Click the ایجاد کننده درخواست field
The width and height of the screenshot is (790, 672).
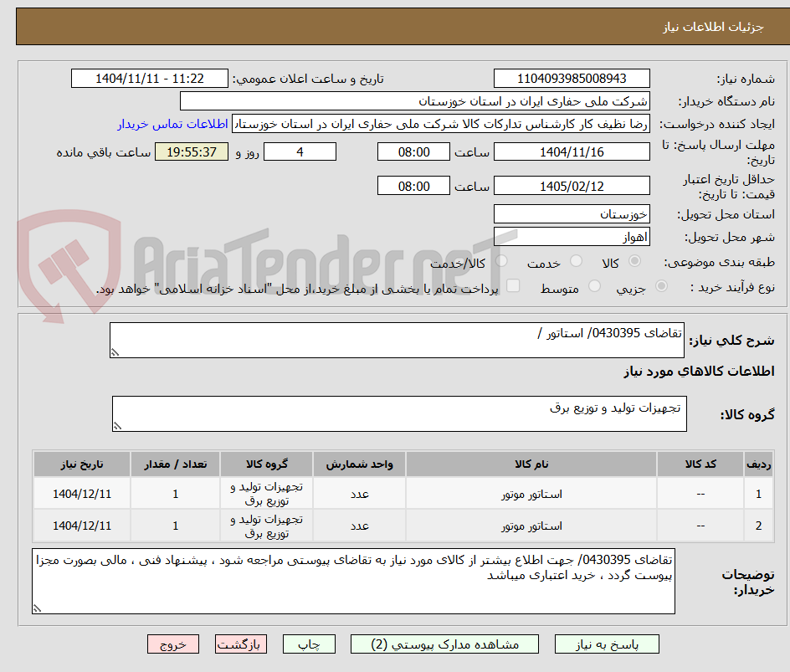(x=441, y=124)
